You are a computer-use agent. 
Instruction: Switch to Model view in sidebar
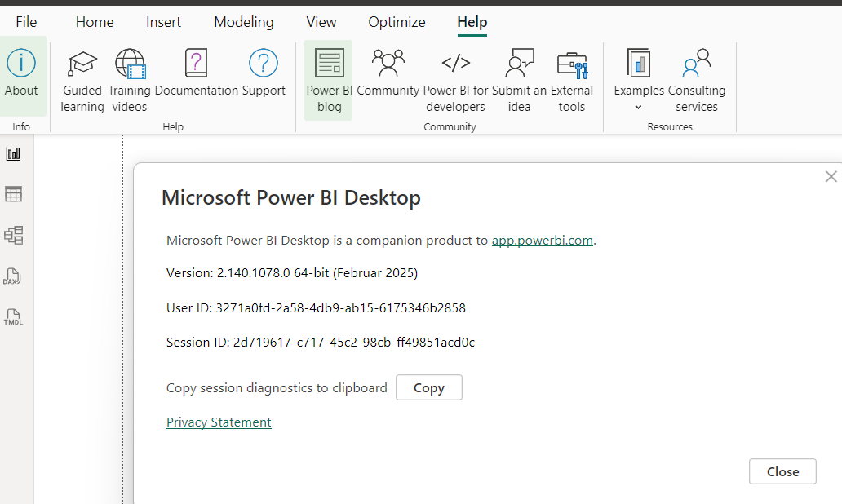13,235
